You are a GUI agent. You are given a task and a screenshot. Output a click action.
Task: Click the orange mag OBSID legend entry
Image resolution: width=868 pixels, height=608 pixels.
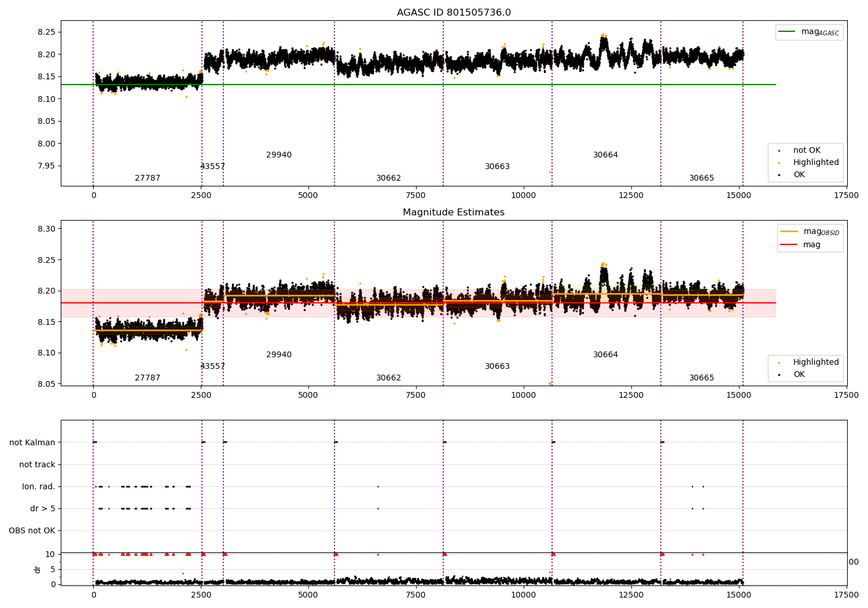tap(810, 232)
